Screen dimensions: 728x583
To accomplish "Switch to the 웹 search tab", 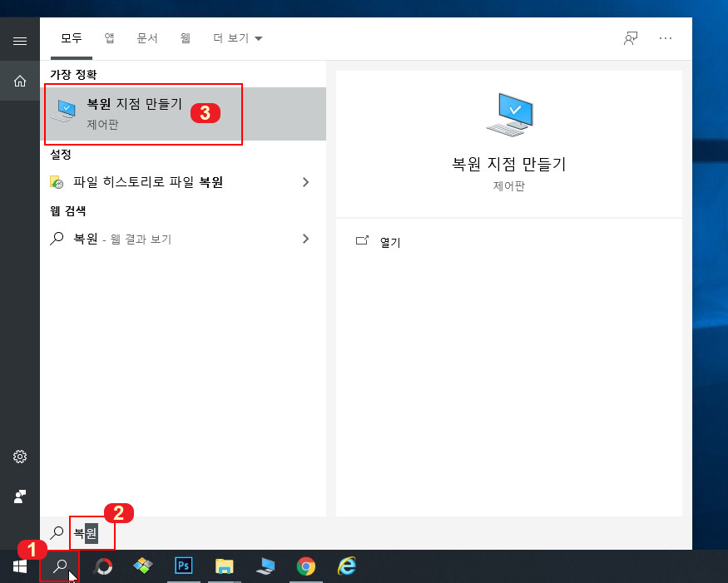I will [185, 38].
